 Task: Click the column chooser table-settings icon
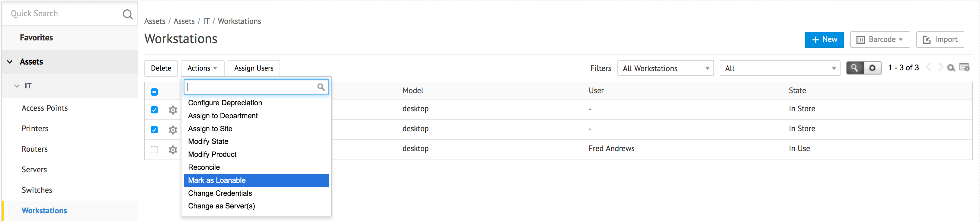(964, 68)
